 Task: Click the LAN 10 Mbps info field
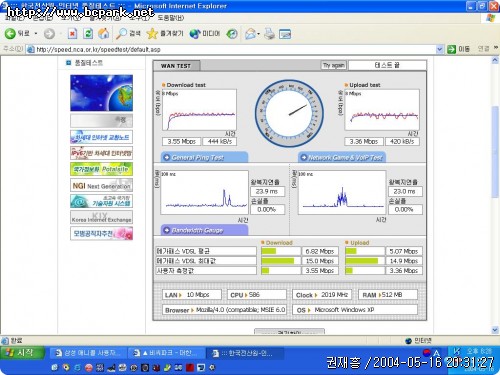click(192, 295)
